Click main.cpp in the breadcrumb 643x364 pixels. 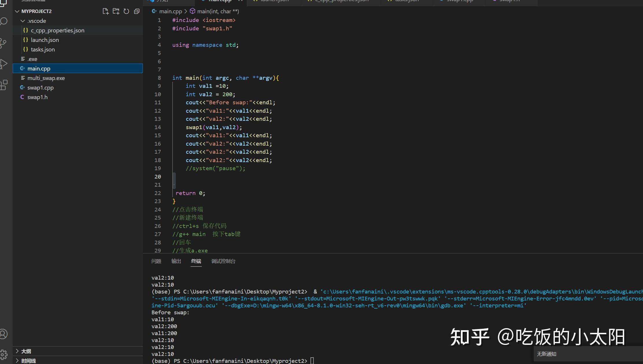click(171, 11)
